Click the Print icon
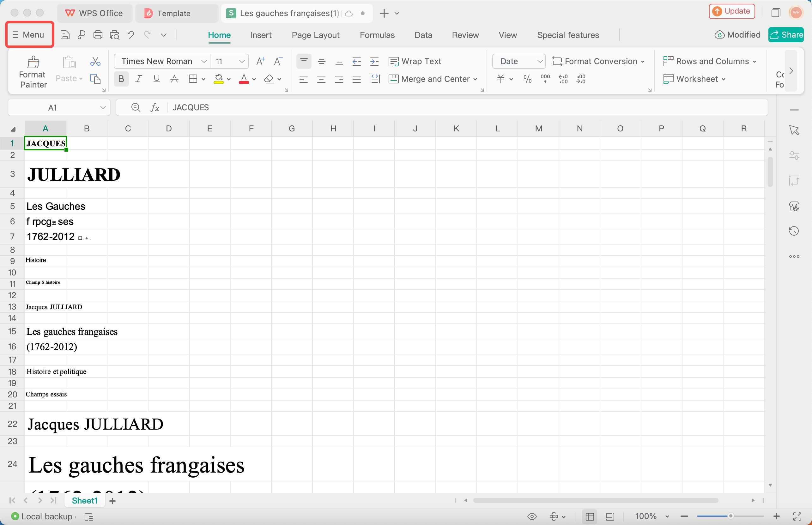The height and width of the screenshot is (525, 812). 98,35
